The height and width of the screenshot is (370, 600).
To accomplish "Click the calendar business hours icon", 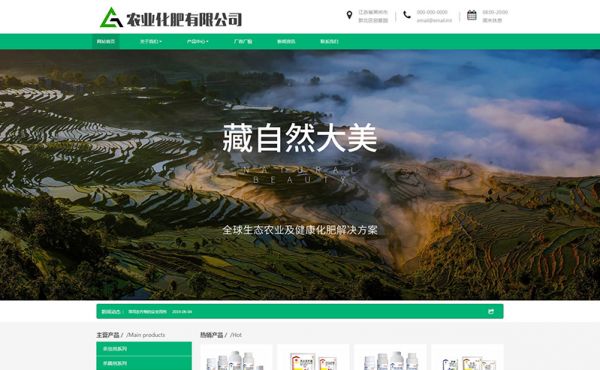I will point(472,15).
